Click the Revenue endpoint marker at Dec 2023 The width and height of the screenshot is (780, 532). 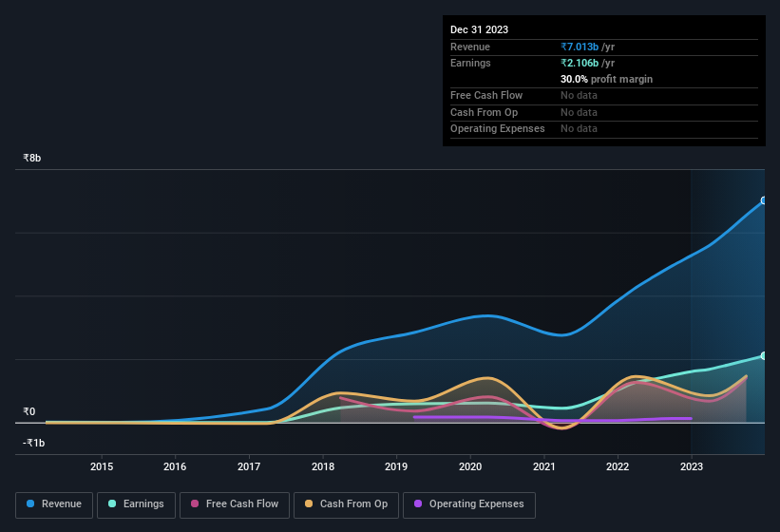[x=764, y=200]
